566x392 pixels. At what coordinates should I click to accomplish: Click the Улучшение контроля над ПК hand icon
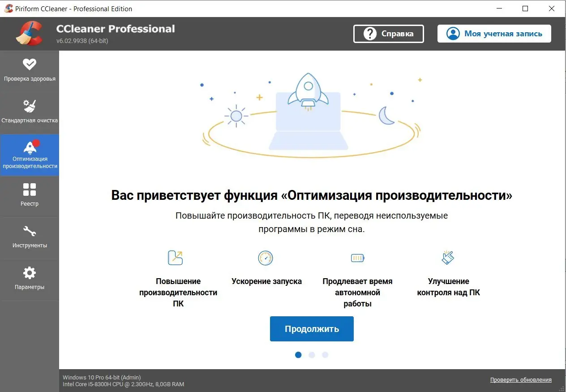[x=448, y=258]
